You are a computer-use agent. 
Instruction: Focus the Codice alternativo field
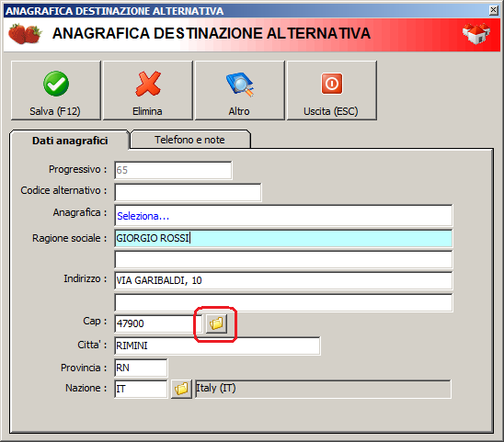point(188,192)
